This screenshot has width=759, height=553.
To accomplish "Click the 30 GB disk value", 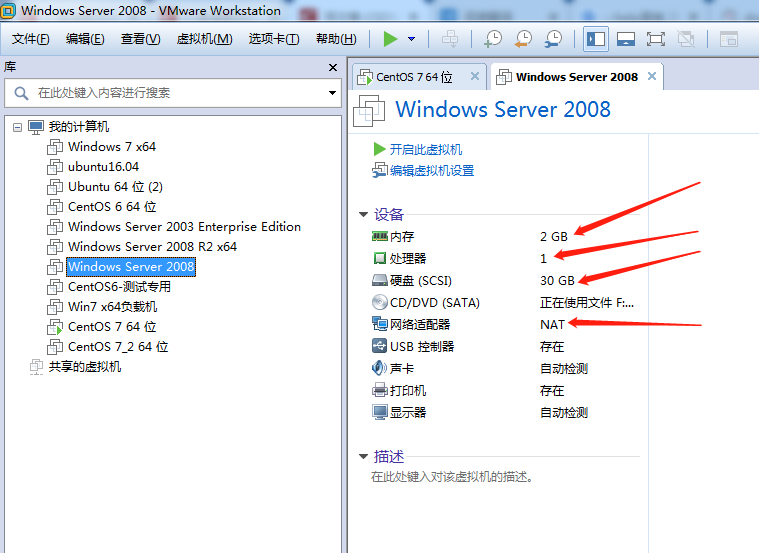I will (557, 280).
